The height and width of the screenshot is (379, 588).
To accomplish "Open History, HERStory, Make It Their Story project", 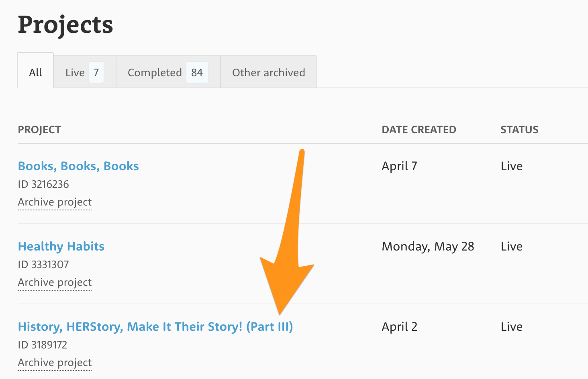I will 155,326.
